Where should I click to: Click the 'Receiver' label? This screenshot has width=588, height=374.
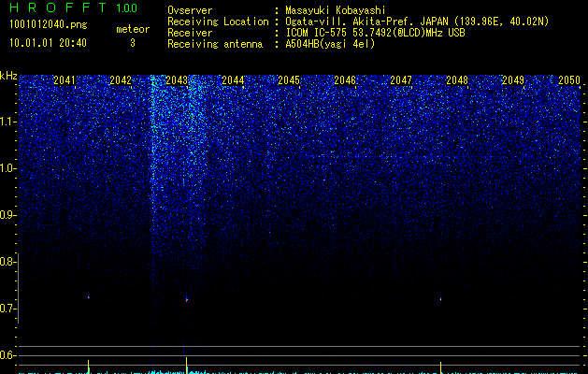[190, 33]
